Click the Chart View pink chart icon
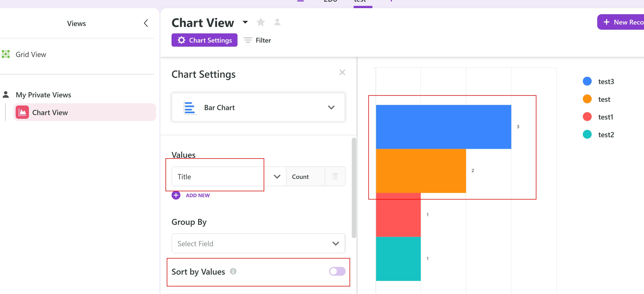The height and width of the screenshot is (294, 644). [x=22, y=112]
